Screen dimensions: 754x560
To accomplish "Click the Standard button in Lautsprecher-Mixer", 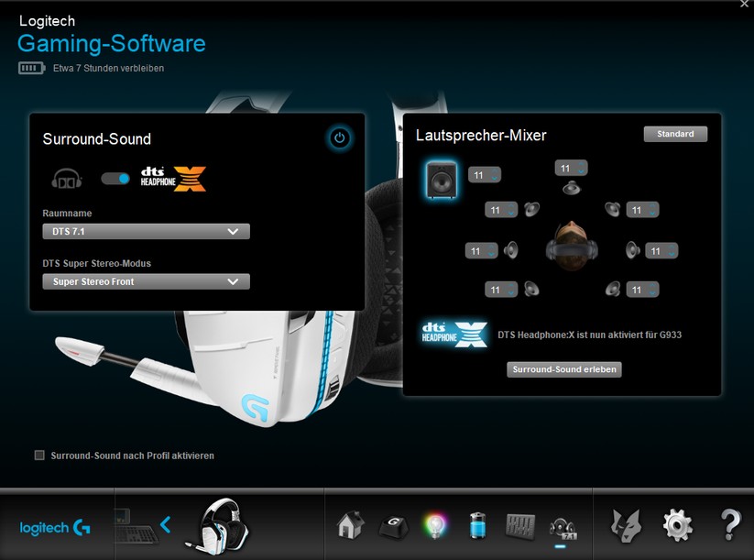I will coord(675,134).
